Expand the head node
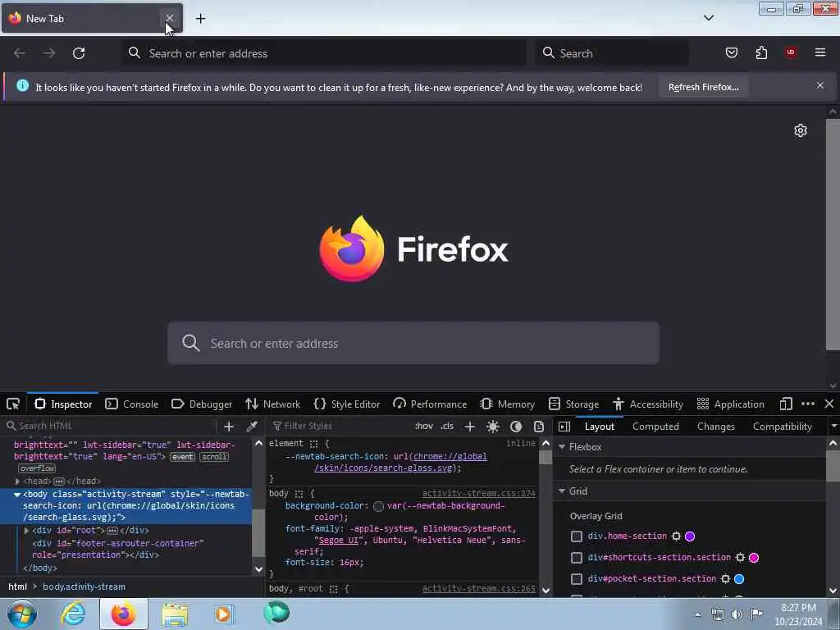 click(x=18, y=481)
